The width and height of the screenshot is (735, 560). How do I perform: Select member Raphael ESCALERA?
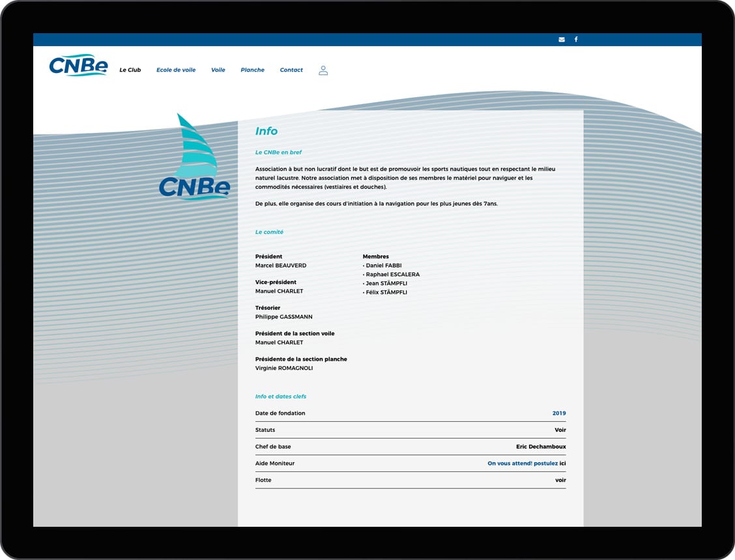click(392, 275)
